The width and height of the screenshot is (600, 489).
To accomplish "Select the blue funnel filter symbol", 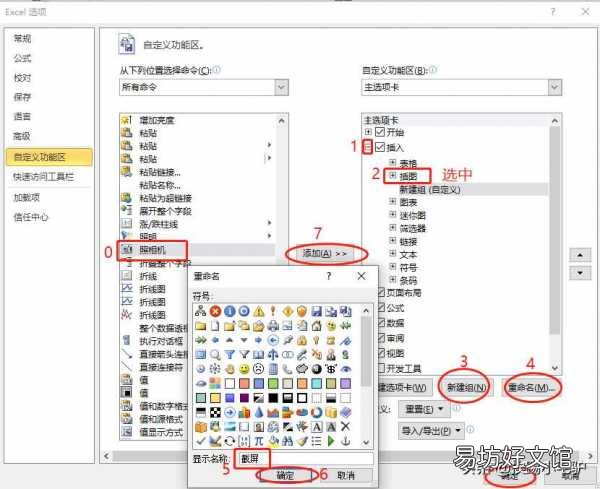I will 230,355.
